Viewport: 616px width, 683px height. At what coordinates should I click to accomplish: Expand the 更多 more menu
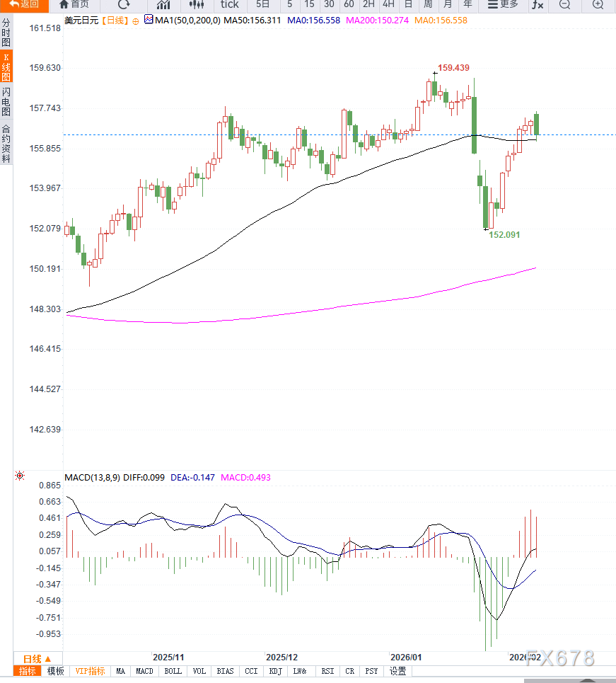tap(503, 5)
